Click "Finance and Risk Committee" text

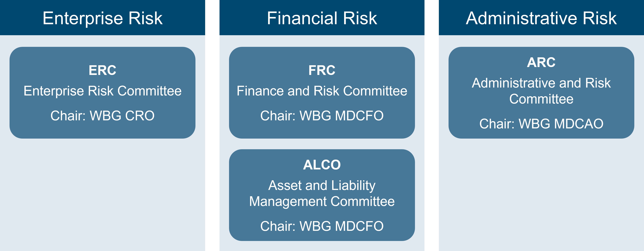(322, 91)
